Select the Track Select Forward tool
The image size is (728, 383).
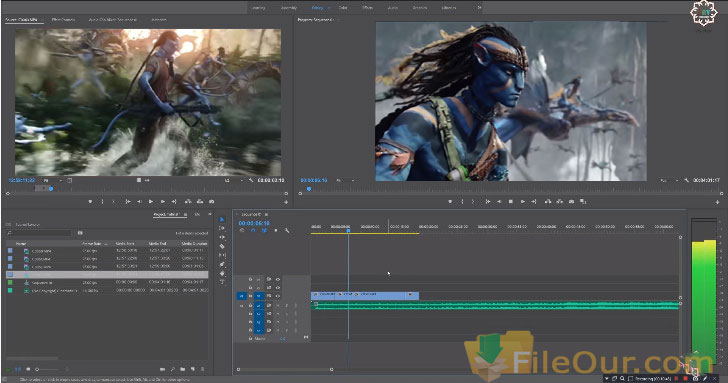(222, 228)
